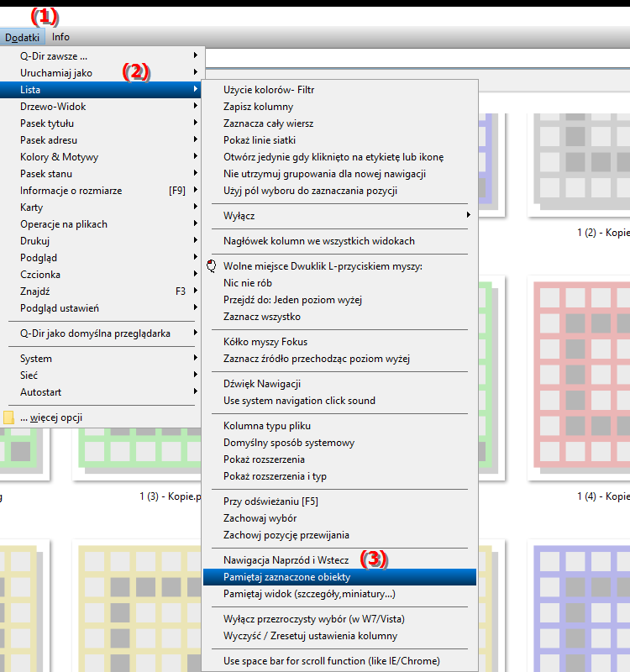Select Nic nie rób option
Screen dimensions: 630x672
pos(339,283)
